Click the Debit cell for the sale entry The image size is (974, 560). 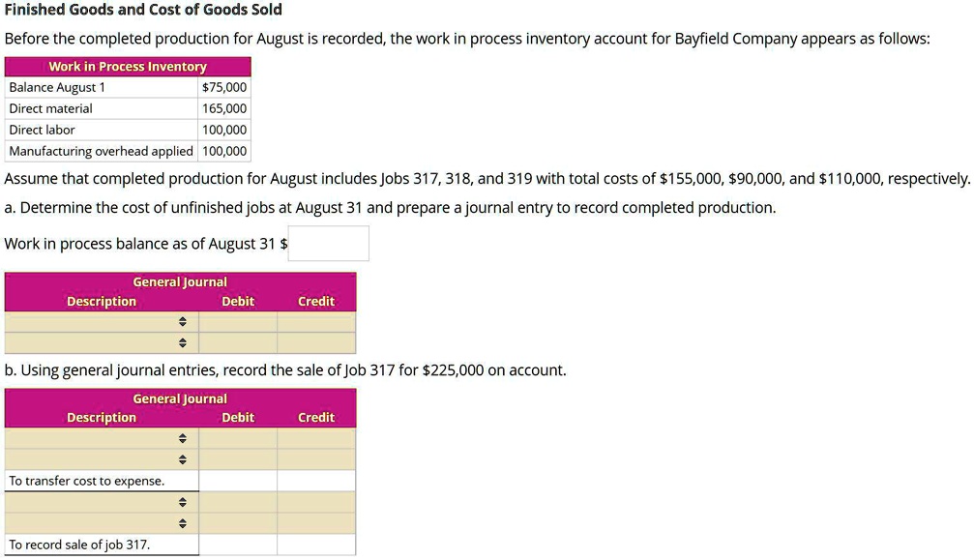tap(238, 502)
